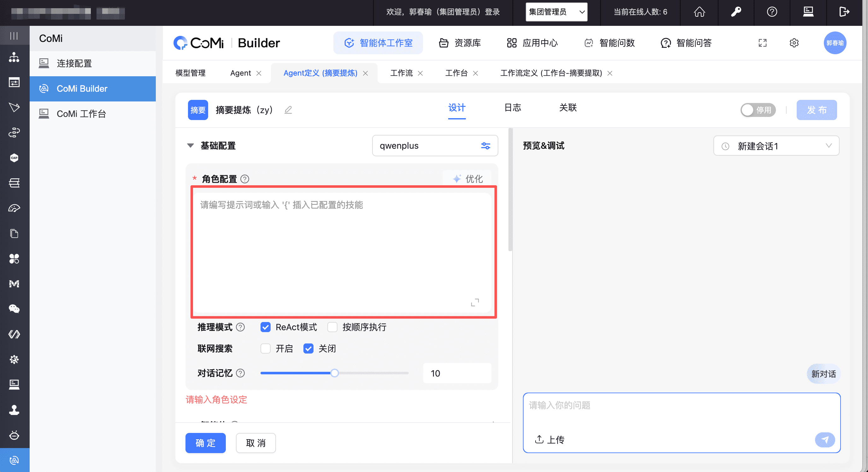Open the key/password icon in top bar
The height and width of the screenshot is (472, 868).
pos(736,12)
